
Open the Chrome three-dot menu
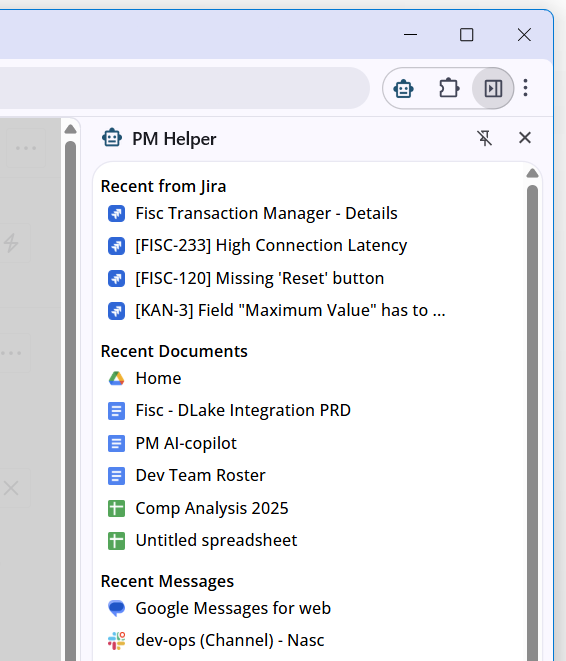525,88
